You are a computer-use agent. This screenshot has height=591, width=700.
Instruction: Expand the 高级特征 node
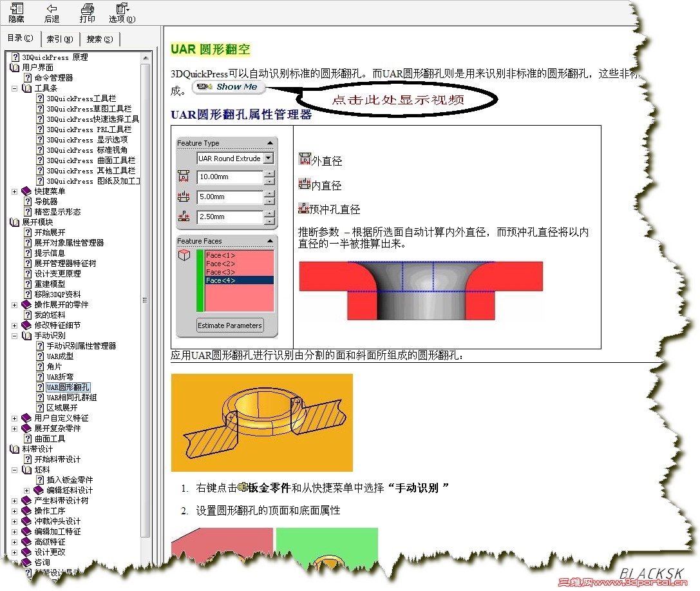(x=14, y=542)
